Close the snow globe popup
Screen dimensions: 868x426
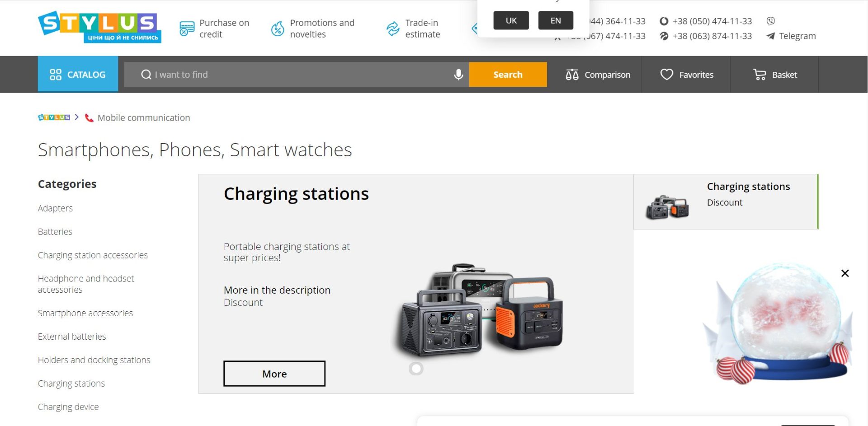844,273
